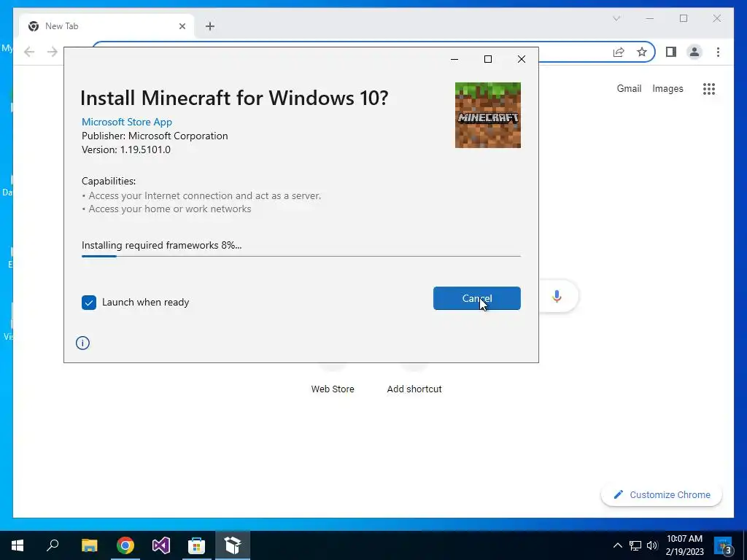Close the installer dialog
The image size is (747, 560).
click(522, 59)
